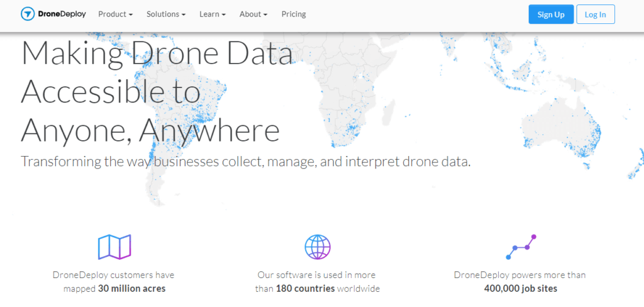Click 'Our software is used in more' text
Screen dimensions: 644x307
(317, 275)
